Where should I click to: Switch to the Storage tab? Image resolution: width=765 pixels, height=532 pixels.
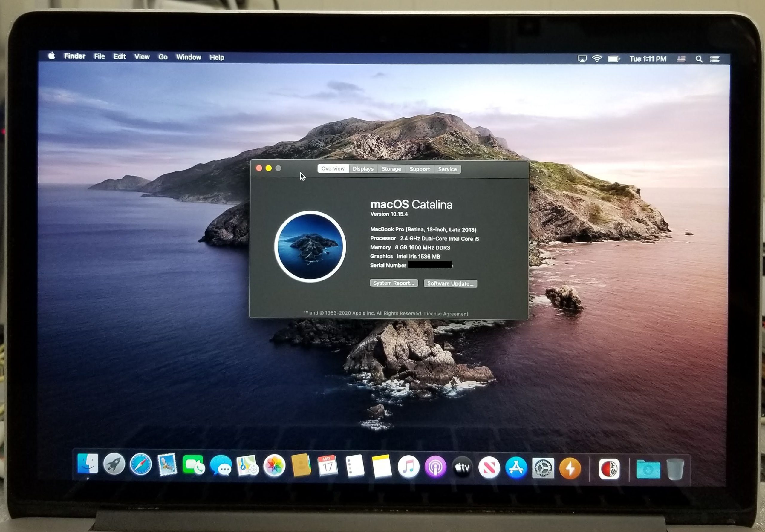pos(391,169)
